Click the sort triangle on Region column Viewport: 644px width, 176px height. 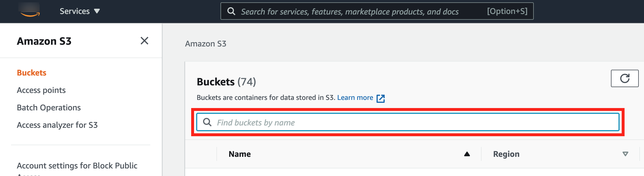pos(625,154)
